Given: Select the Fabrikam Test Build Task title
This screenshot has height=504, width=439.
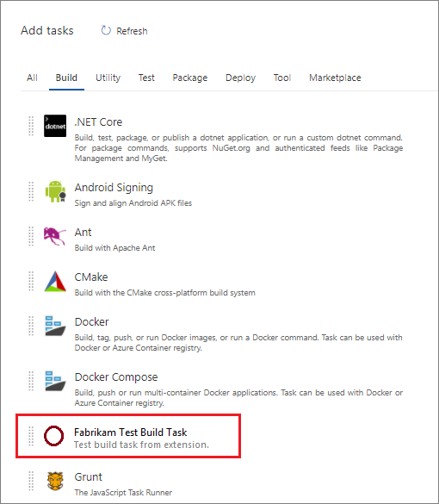Looking at the screenshot, I should [130, 432].
